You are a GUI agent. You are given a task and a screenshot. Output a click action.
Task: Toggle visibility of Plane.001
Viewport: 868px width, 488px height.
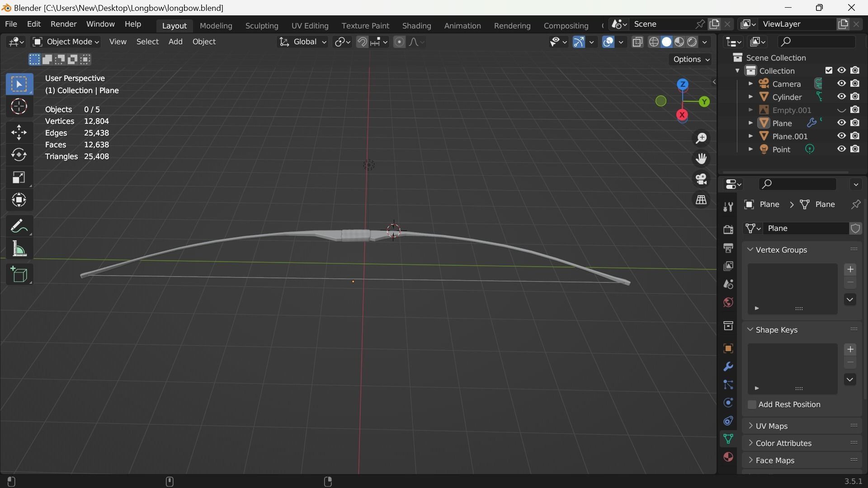pos(841,136)
